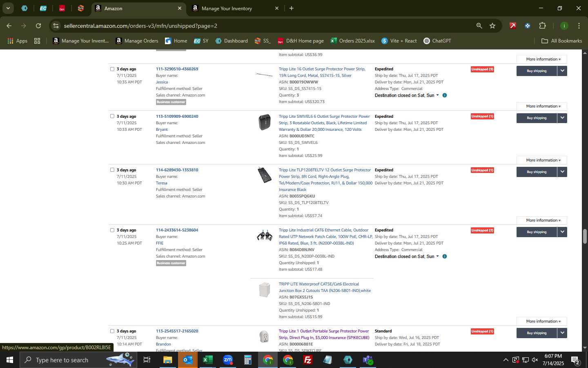Image resolution: width=588 pixels, height=368 pixels.
Task: Expand Buy shipping dropdown for Teresa's order
Action: point(562,172)
